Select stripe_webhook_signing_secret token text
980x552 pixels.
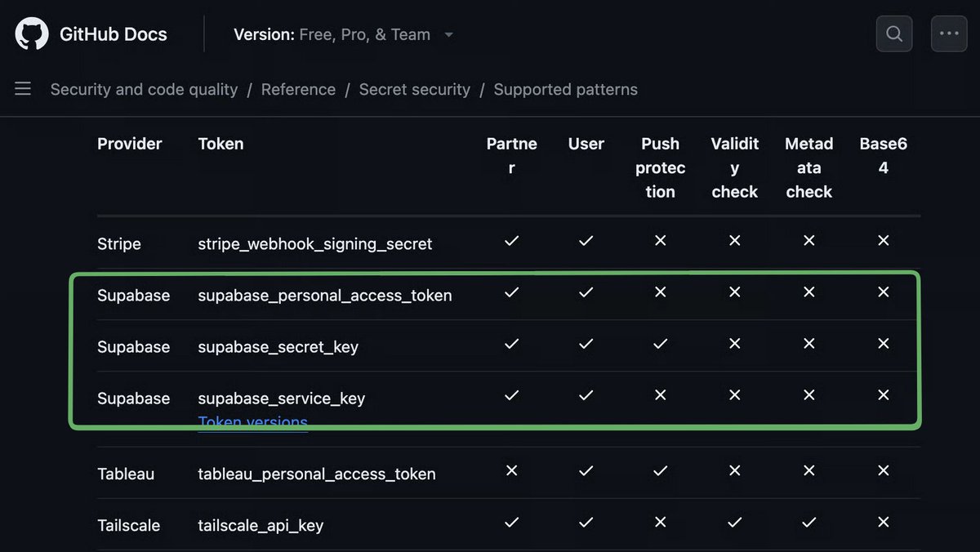pos(315,243)
